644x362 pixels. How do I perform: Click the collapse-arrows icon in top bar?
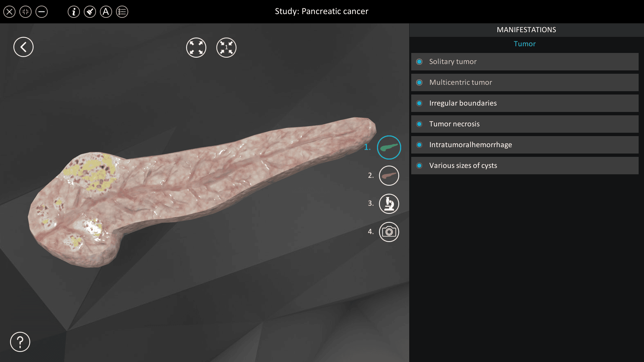tap(25, 12)
